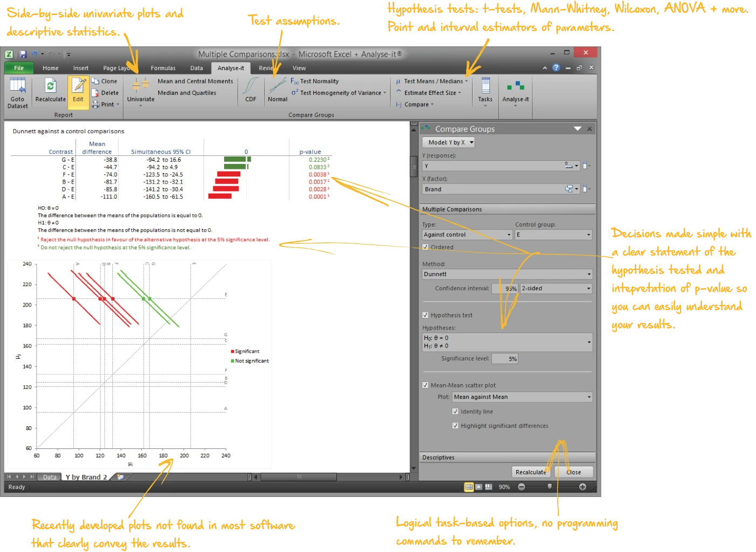This screenshot has height=552, width=756.
Task: Click the Close button in Compare Groups
Action: 573,472
